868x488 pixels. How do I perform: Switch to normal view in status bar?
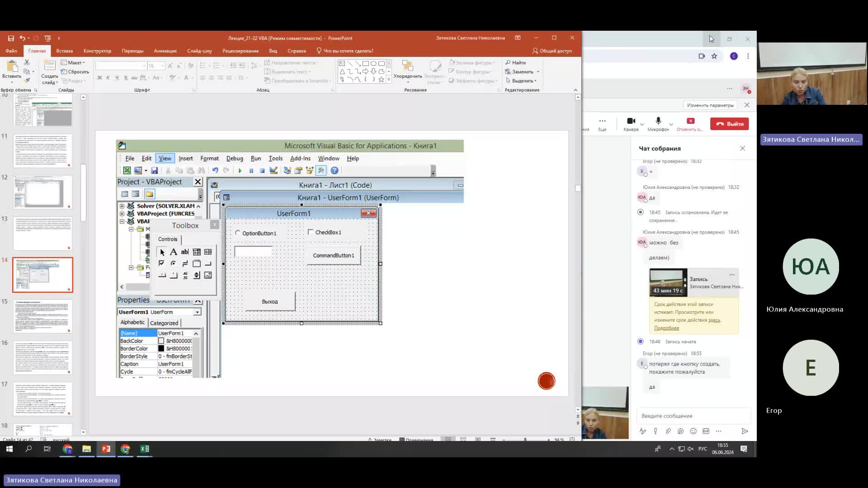click(x=448, y=439)
